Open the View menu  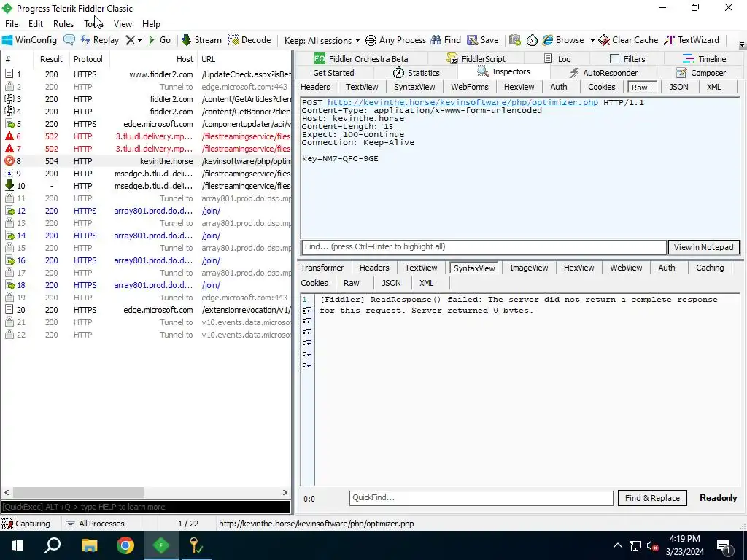(123, 24)
